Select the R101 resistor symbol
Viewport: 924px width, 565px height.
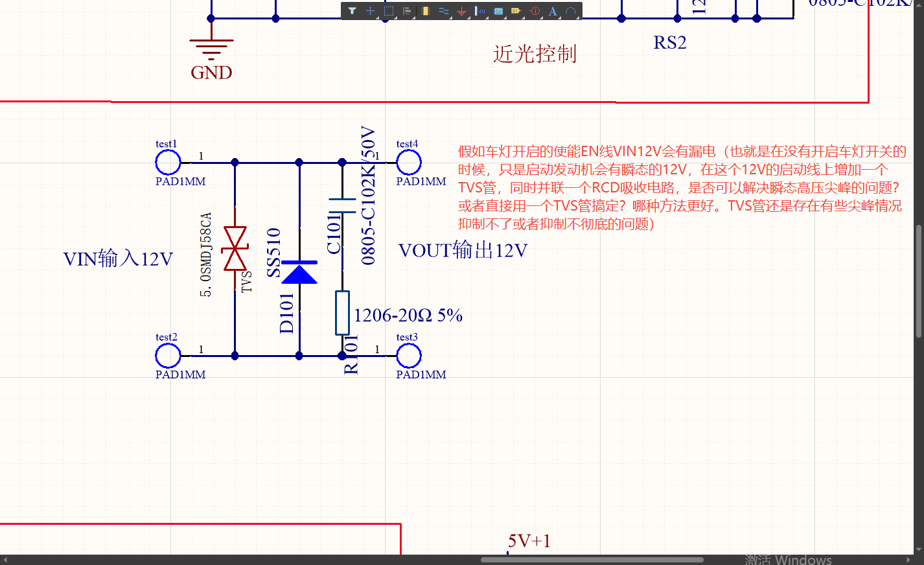342,313
